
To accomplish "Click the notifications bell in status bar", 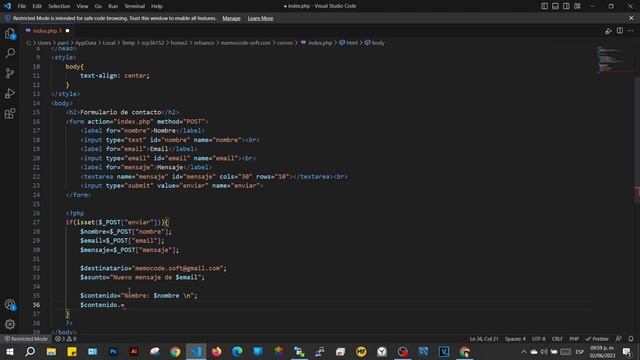I will coord(631,339).
